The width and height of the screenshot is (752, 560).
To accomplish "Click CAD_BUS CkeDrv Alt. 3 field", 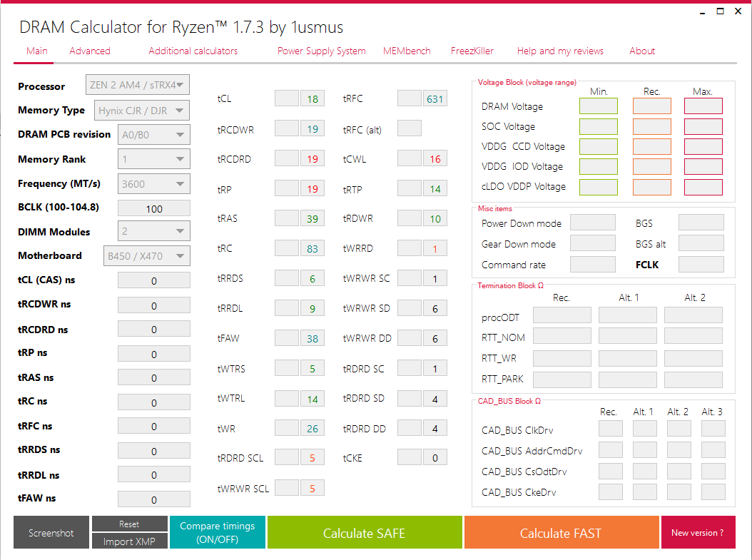I will point(713,492).
